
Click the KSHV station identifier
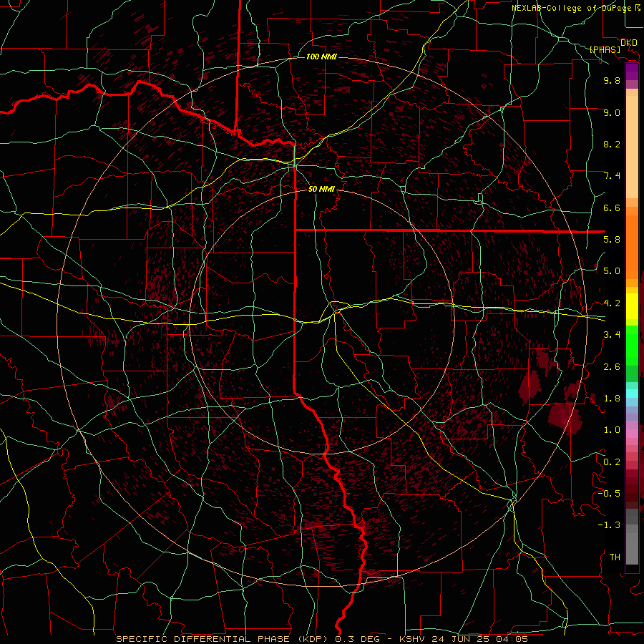pos(413,639)
